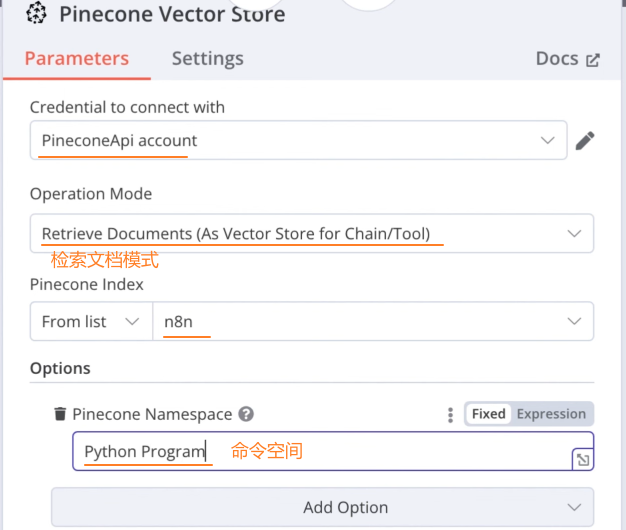Screen dimensions: 626x530
Task: Switch namespace field to Fixed mode
Action: (489, 414)
